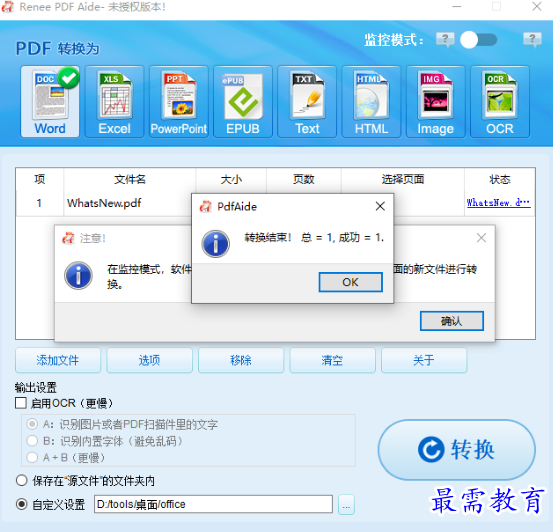Pick the Image output format
The width and height of the screenshot is (553, 532).
pos(436,102)
